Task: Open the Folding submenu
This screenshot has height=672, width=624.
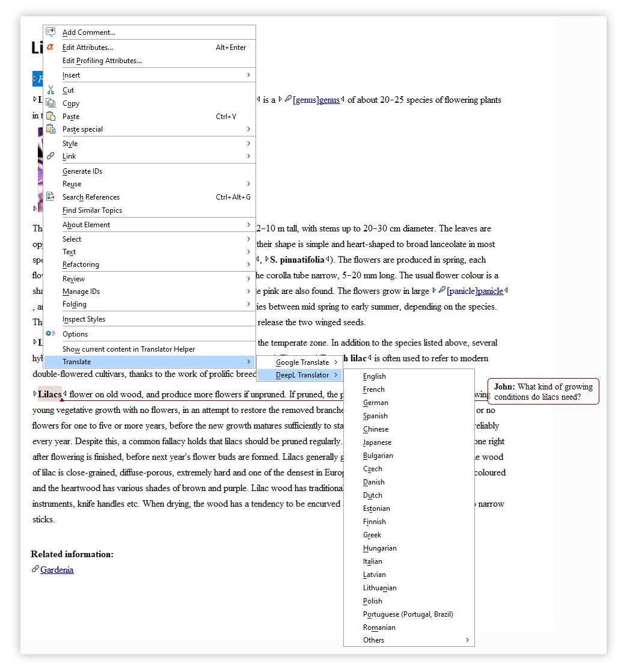Action: (x=150, y=304)
